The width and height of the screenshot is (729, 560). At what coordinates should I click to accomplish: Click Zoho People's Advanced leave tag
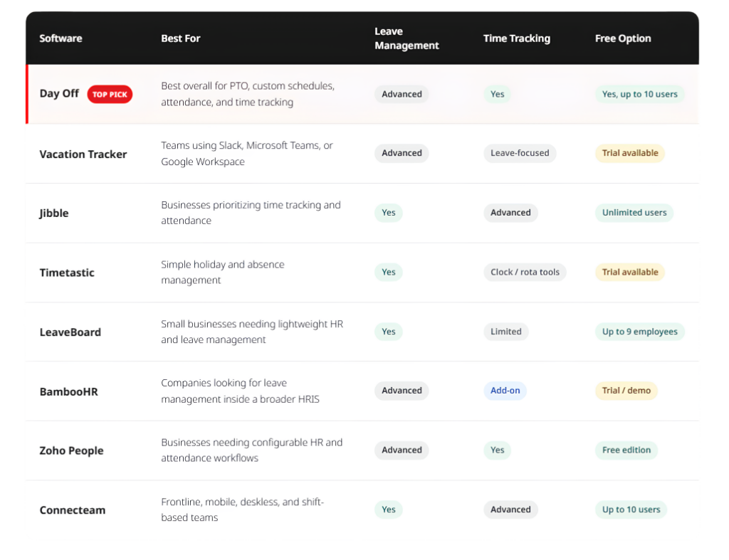coord(402,450)
